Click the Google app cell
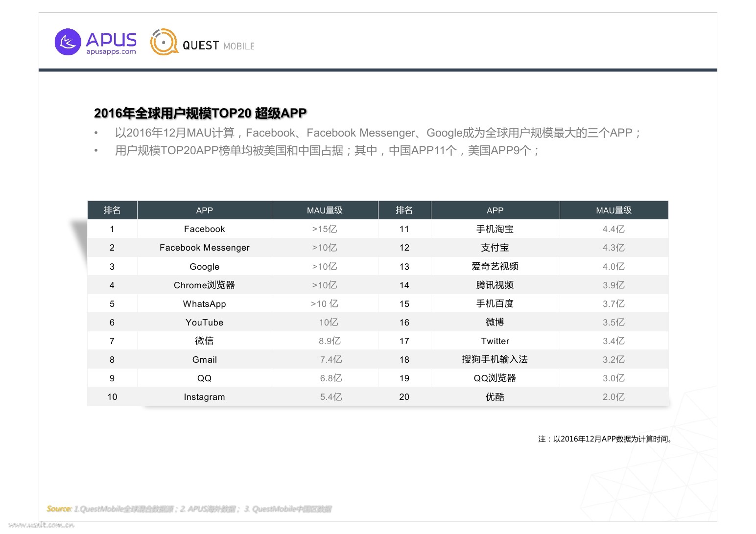Image resolution: width=756 pixels, height=534 pixels. pos(205,267)
